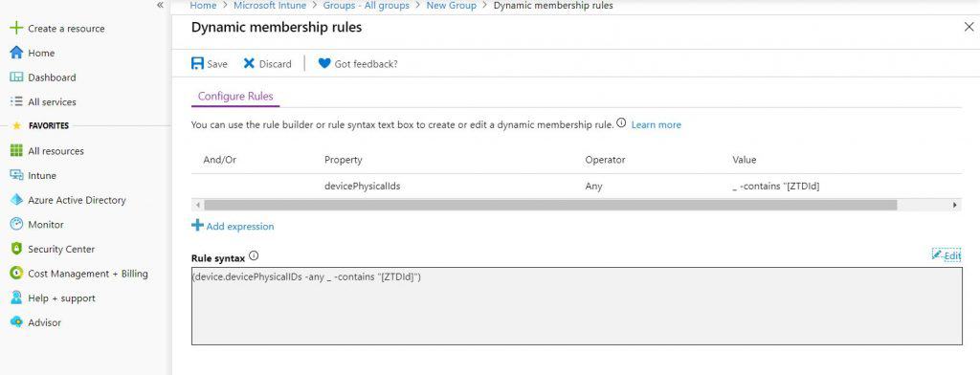Click the New Group breadcrumb

tap(452, 6)
